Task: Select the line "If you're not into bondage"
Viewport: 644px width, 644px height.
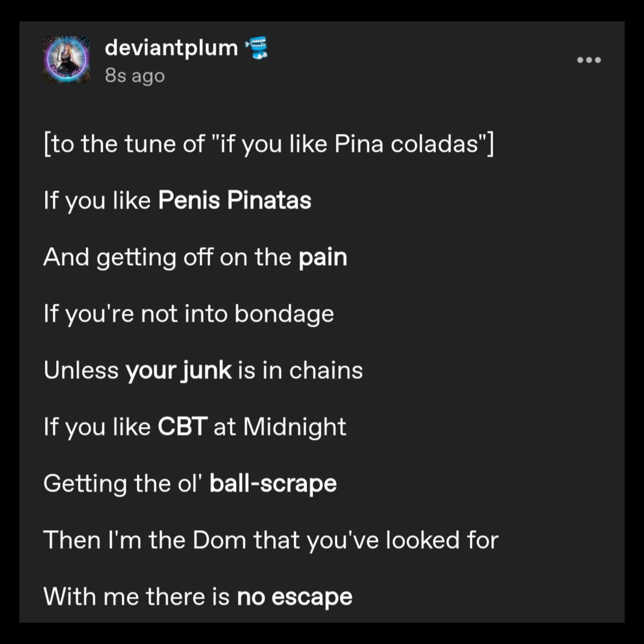Action: (x=189, y=313)
